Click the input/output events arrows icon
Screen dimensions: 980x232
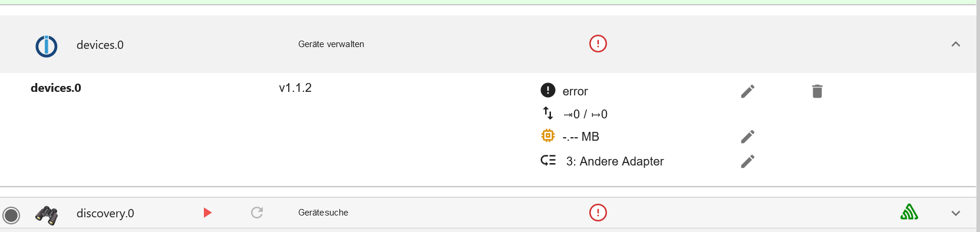pyautogui.click(x=548, y=112)
